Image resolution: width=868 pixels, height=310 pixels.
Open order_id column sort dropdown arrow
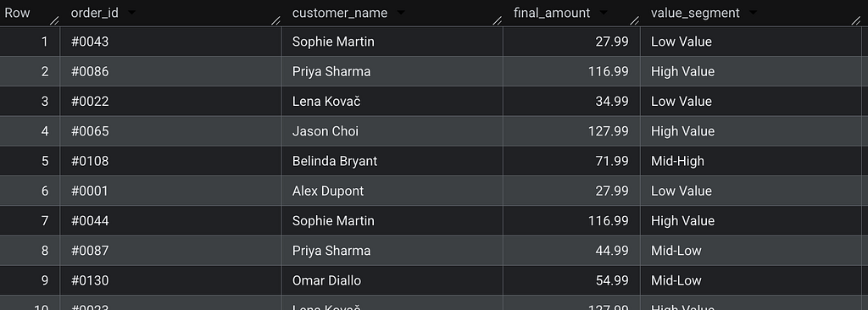(131, 13)
